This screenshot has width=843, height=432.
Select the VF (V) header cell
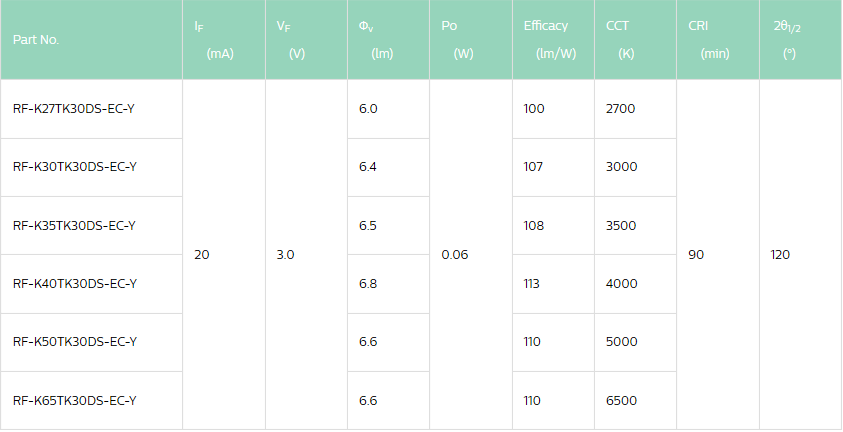[x=306, y=40]
